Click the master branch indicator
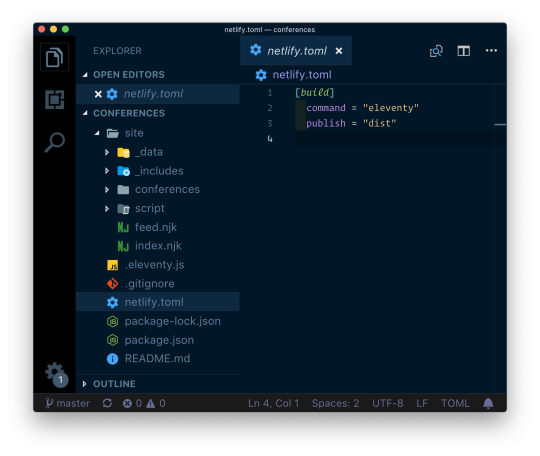540x456 pixels. (68, 403)
